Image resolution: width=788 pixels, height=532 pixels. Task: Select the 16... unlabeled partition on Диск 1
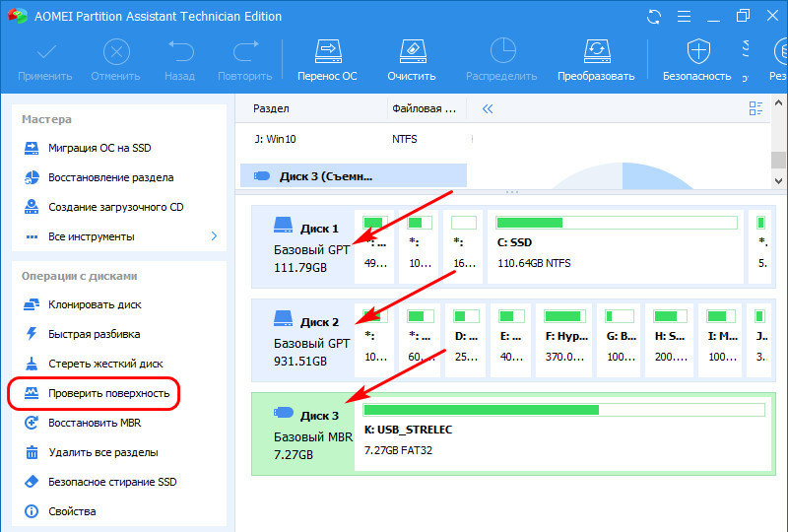click(x=463, y=246)
